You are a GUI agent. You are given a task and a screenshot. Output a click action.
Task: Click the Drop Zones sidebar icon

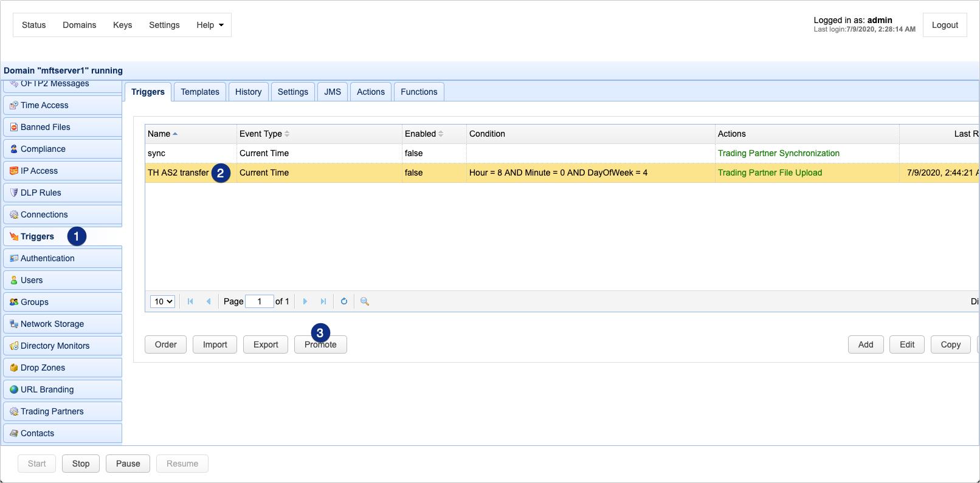[x=14, y=368]
